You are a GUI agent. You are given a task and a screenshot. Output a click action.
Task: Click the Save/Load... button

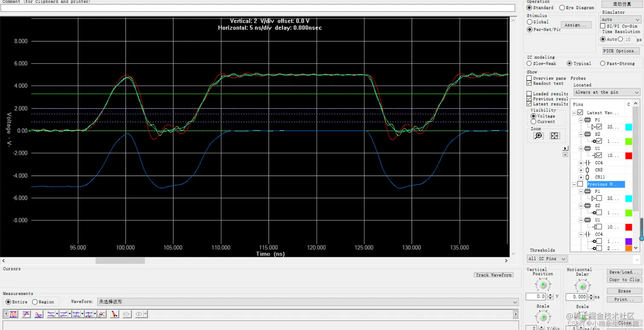click(624, 272)
